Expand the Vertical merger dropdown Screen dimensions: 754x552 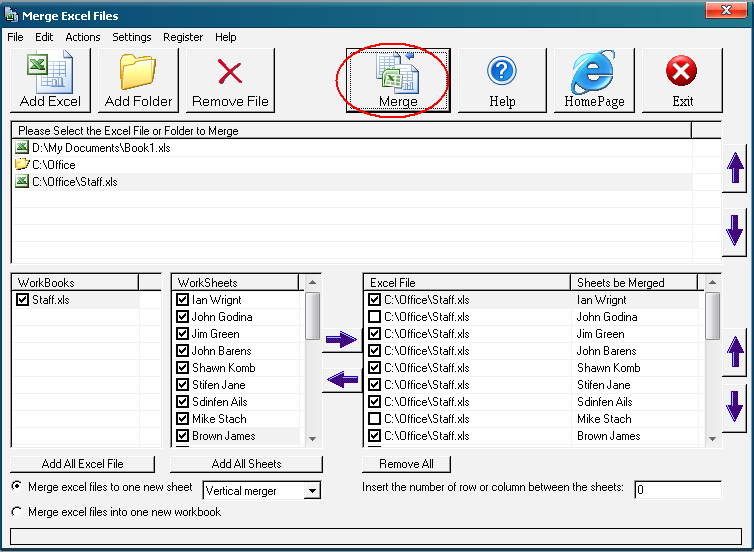(313, 491)
